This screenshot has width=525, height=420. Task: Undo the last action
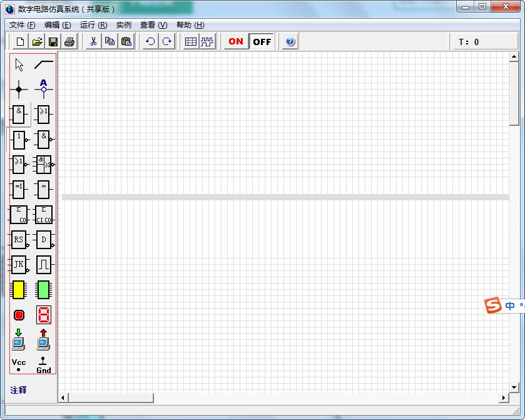pyautogui.click(x=151, y=41)
